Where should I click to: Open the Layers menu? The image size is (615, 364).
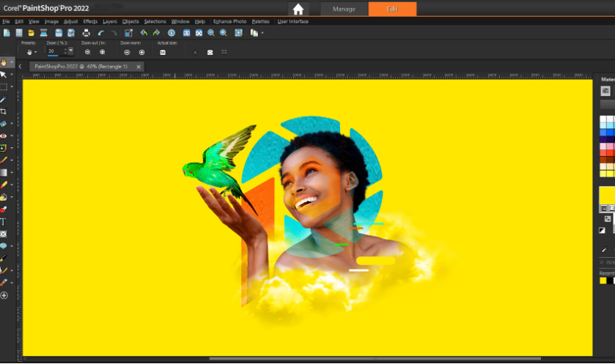[110, 21]
